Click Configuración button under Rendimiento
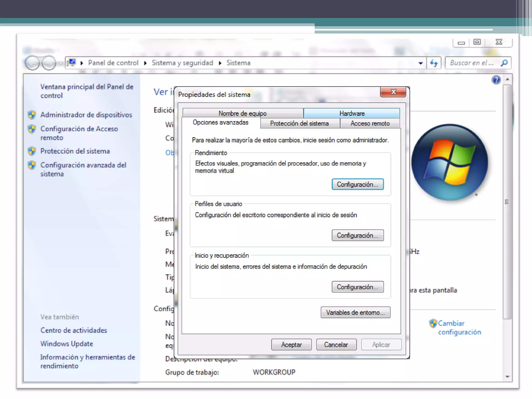 point(357,184)
